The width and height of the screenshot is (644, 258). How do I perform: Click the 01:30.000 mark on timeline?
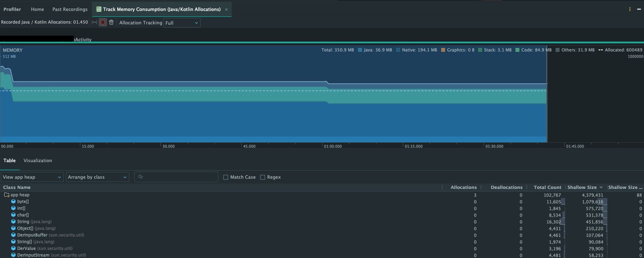494,146
